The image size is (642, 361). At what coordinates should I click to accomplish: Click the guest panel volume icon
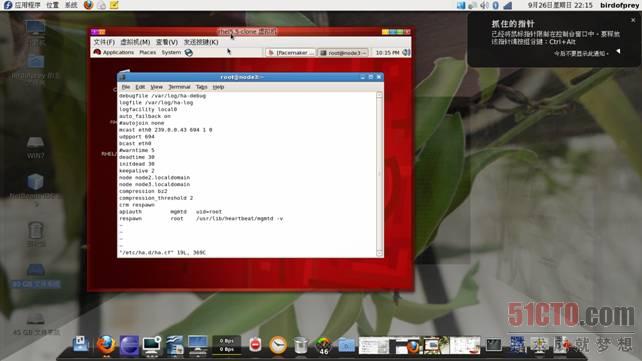406,52
